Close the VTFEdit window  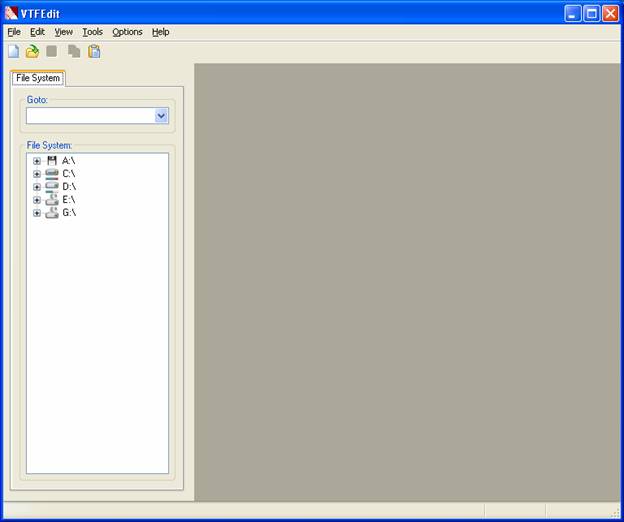click(x=610, y=14)
